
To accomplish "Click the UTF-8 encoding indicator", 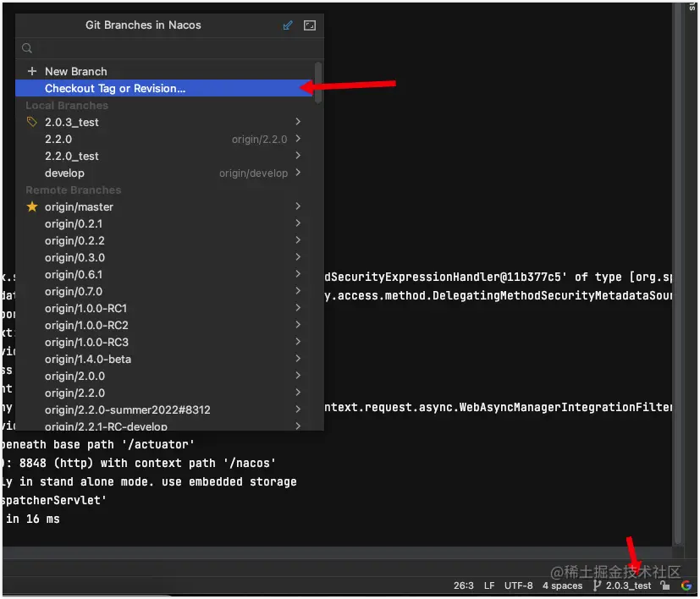I will [518, 585].
